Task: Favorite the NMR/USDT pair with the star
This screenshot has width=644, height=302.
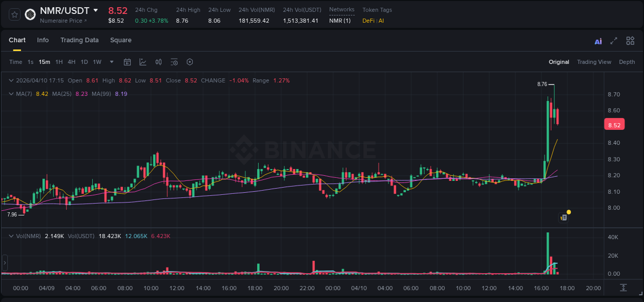Action: (x=14, y=14)
